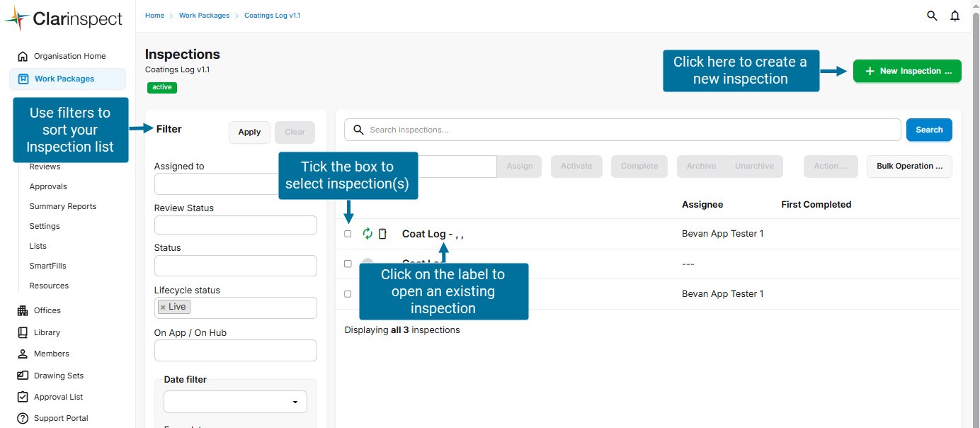The height and width of the screenshot is (428, 980).
Task: Click the search magnifier icon in header
Action: pos(932,16)
